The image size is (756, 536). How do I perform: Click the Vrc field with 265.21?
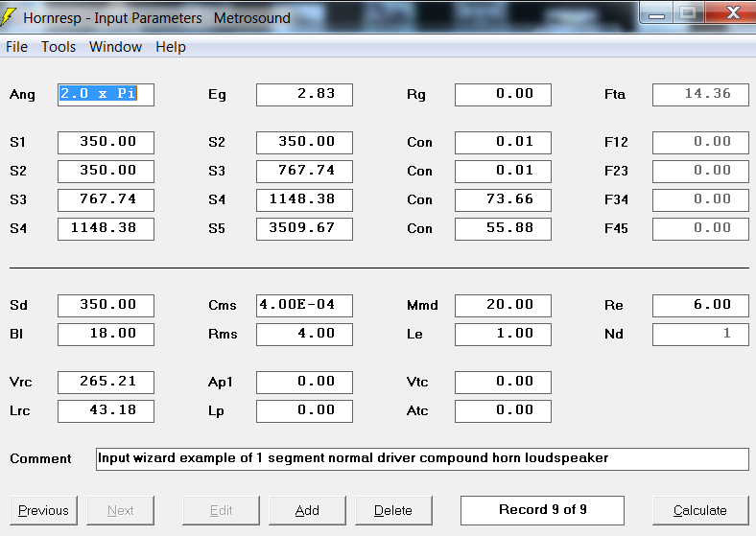[x=106, y=383]
